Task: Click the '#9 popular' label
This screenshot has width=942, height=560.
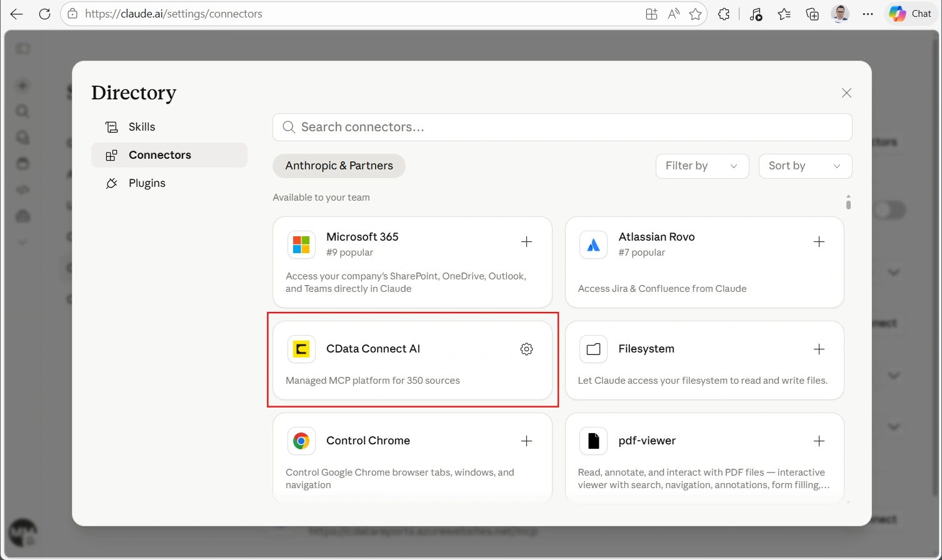Action: point(349,252)
